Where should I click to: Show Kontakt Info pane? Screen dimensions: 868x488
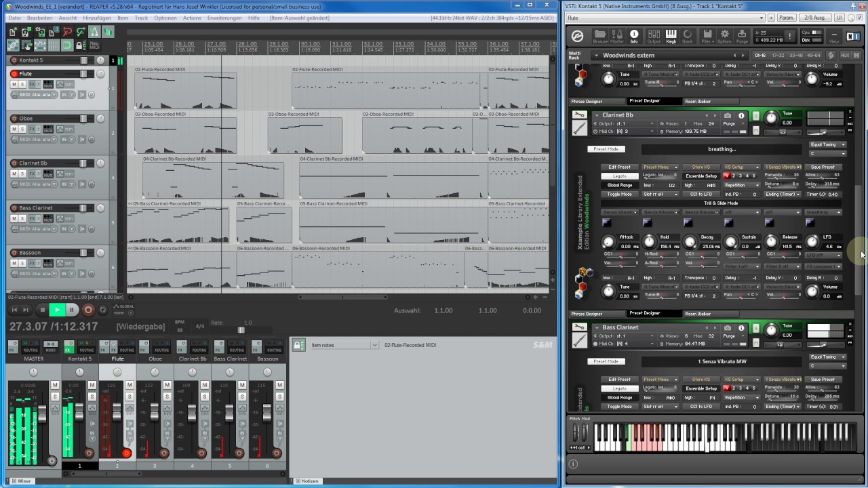(634, 35)
